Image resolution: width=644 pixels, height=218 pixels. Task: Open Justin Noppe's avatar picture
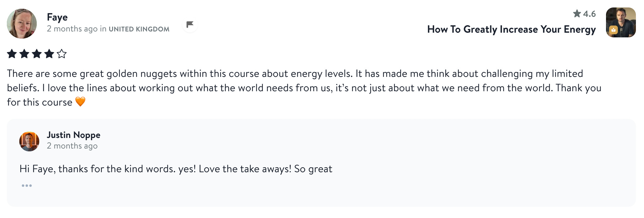[29, 141]
